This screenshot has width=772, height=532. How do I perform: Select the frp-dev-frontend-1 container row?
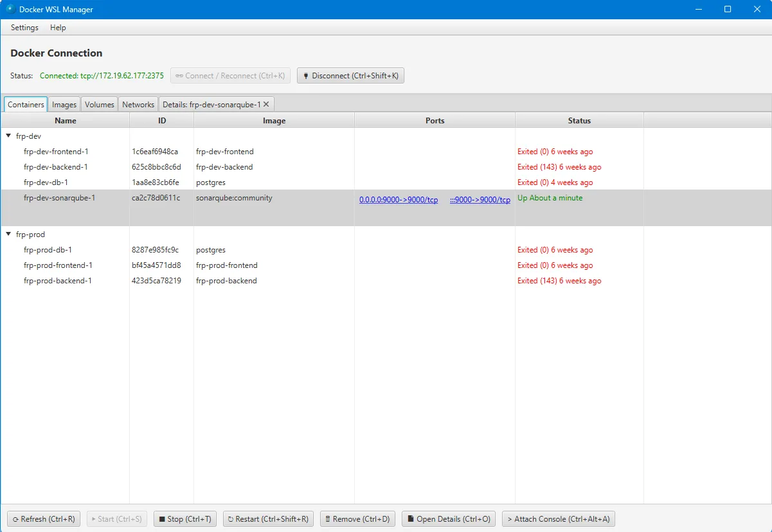point(386,152)
